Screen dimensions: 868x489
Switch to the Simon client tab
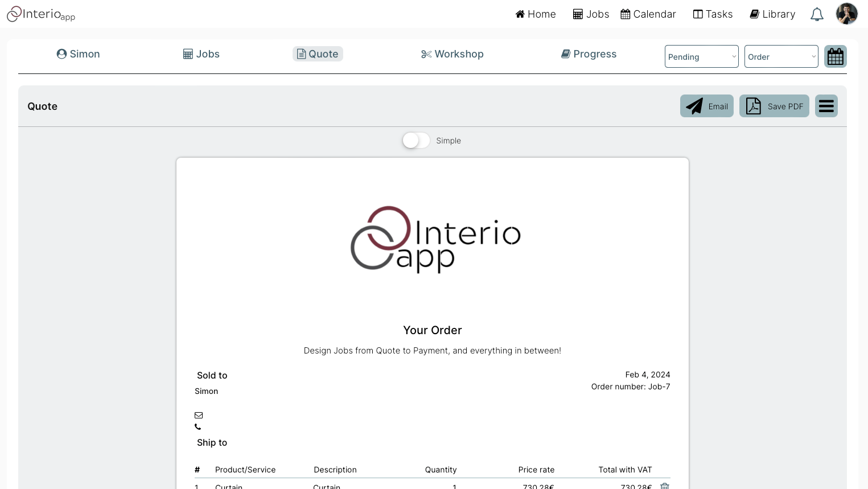click(x=79, y=54)
